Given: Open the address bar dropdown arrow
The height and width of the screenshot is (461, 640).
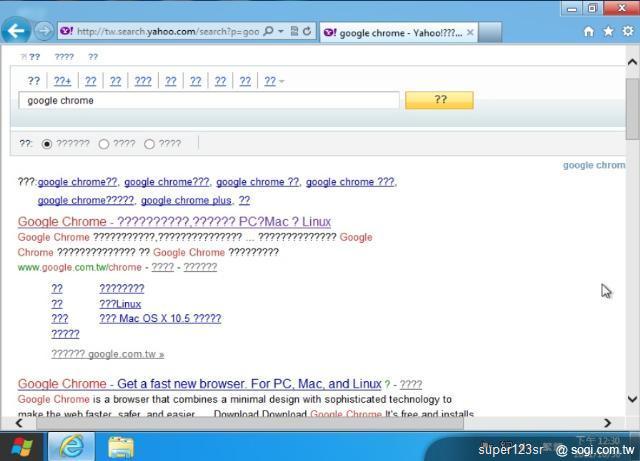Looking at the screenshot, I should coord(281,31).
